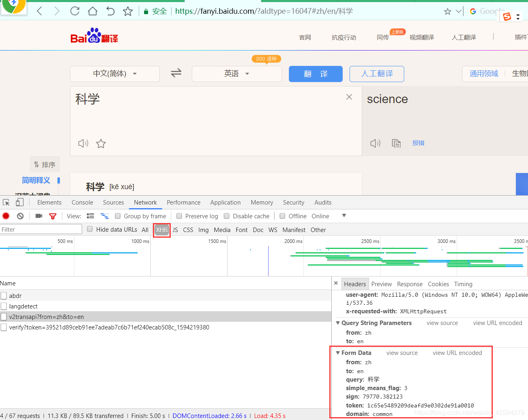The width and height of the screenshot is (528, 420).
Task: Toggle Offline checkbox
Action: click(282, 216)
